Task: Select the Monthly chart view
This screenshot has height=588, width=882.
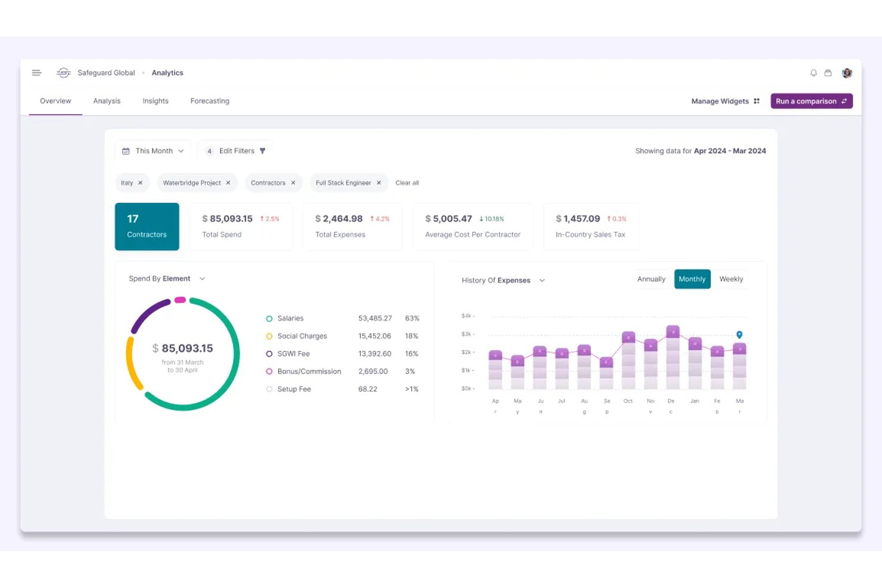Action: pyautogui.click(x=692, y=279)
